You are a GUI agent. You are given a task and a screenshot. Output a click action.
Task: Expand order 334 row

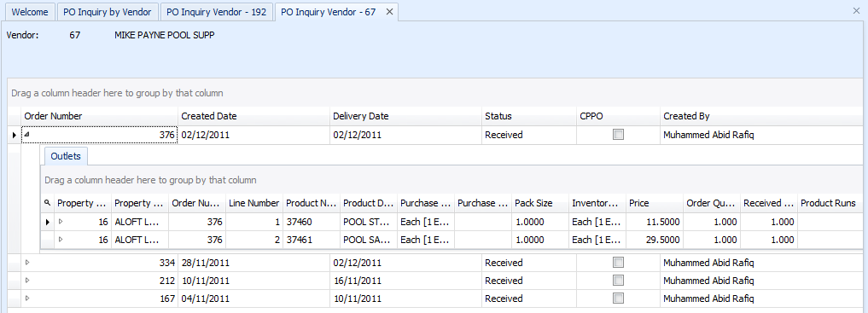[27, 262]
